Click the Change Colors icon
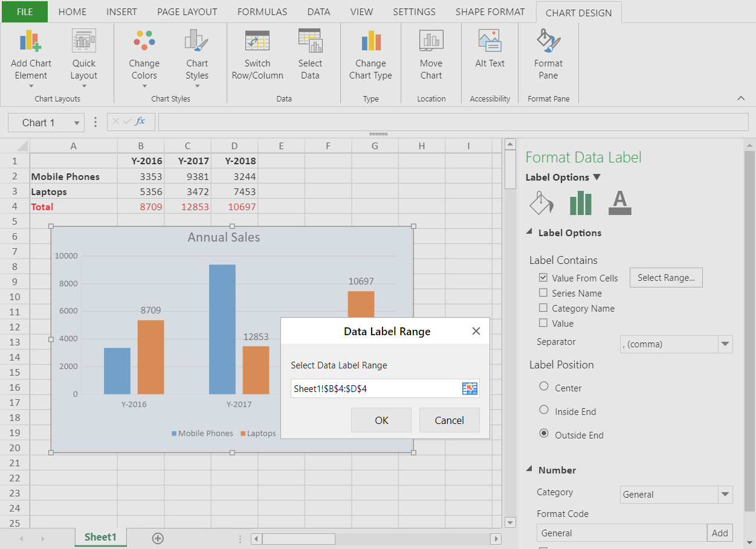This screenshot has height=549, width=756. click(x=144, y=40)
